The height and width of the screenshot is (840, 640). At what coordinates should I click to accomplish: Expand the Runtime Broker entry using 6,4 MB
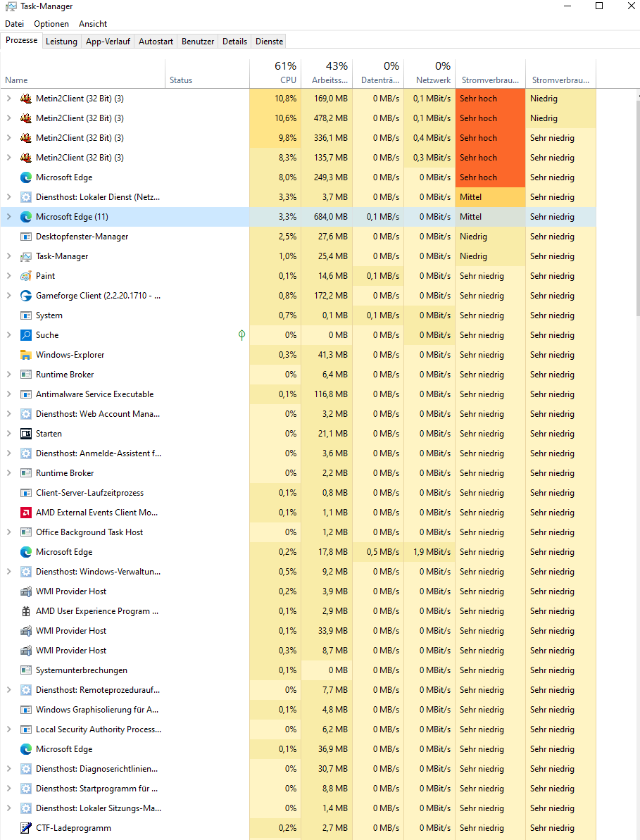pyautogui.click(x=8, y=375)
